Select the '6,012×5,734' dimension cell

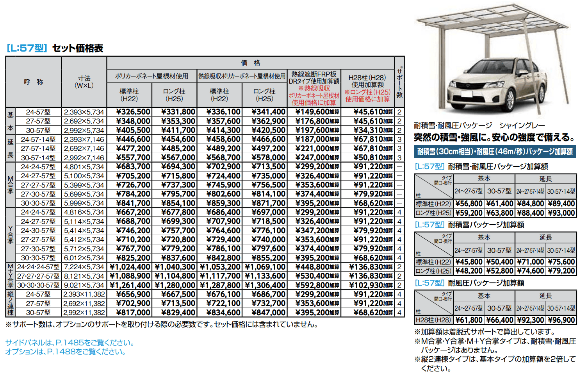point(84,258)
